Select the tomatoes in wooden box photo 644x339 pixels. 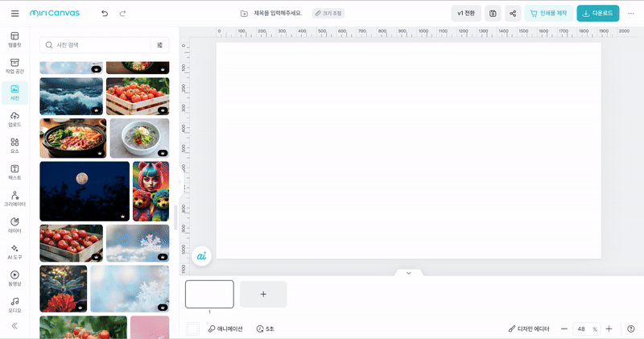pos(72,243)
